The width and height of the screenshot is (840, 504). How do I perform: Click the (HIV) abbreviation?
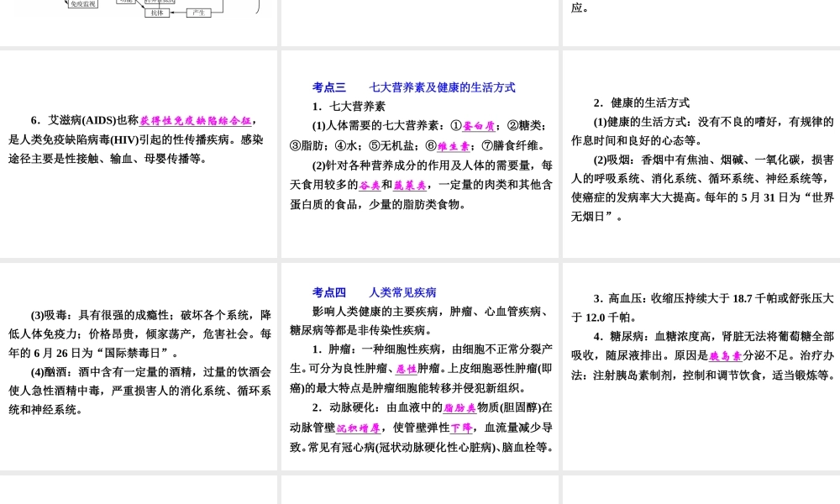125,139
